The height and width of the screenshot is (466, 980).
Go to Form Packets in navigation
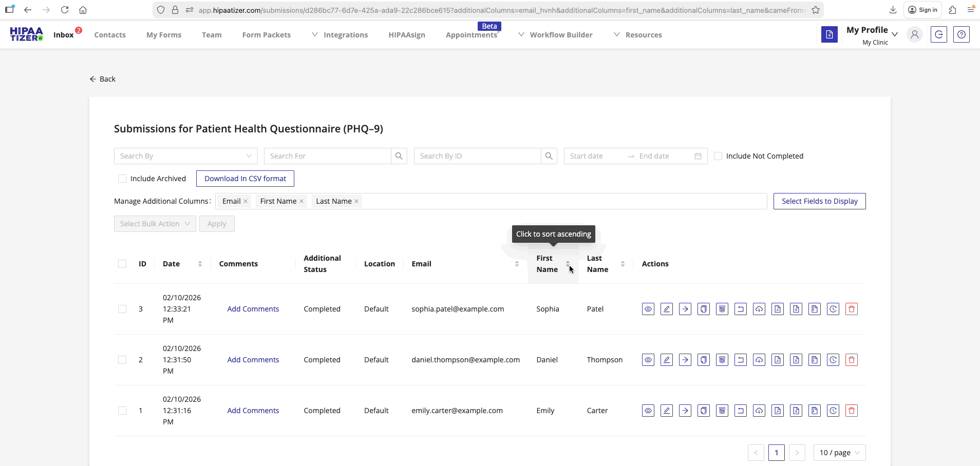point(266,35)
